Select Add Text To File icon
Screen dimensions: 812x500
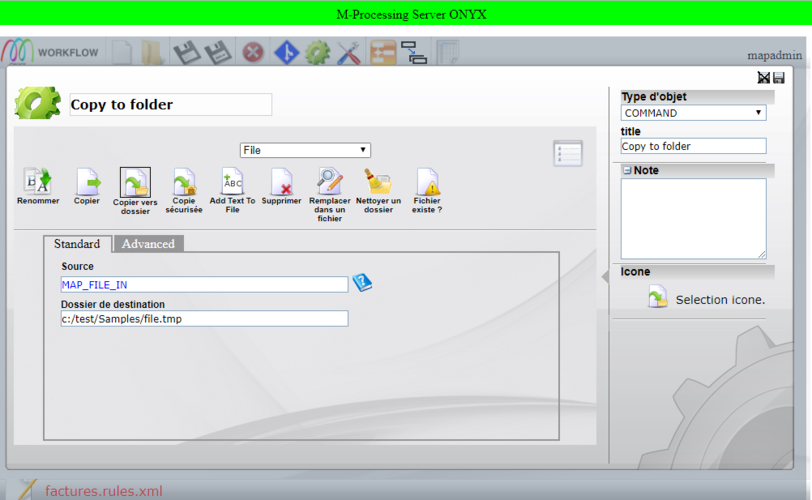pos(232,182)
